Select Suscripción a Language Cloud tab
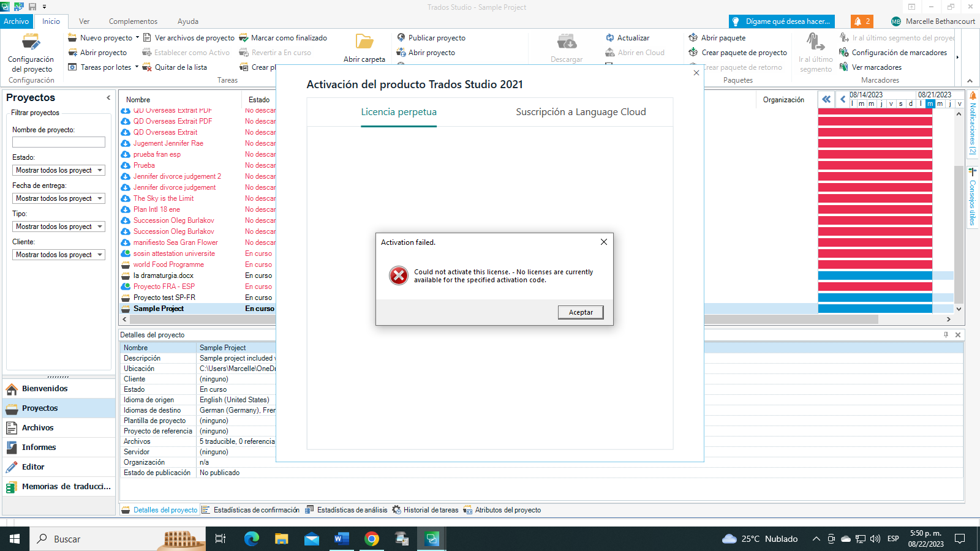Viewport: 980px width, 551px height. click(581, 112)
